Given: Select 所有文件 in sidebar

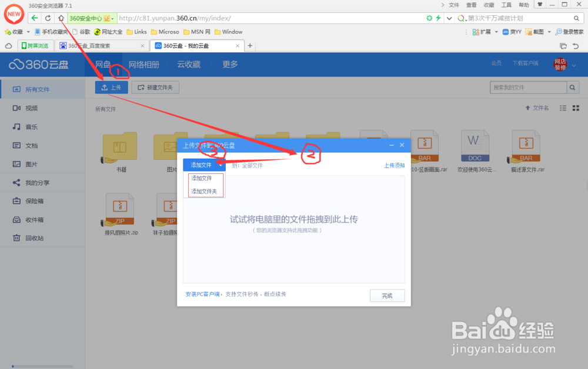Looking at the screenshot, I should click(43, 89).
